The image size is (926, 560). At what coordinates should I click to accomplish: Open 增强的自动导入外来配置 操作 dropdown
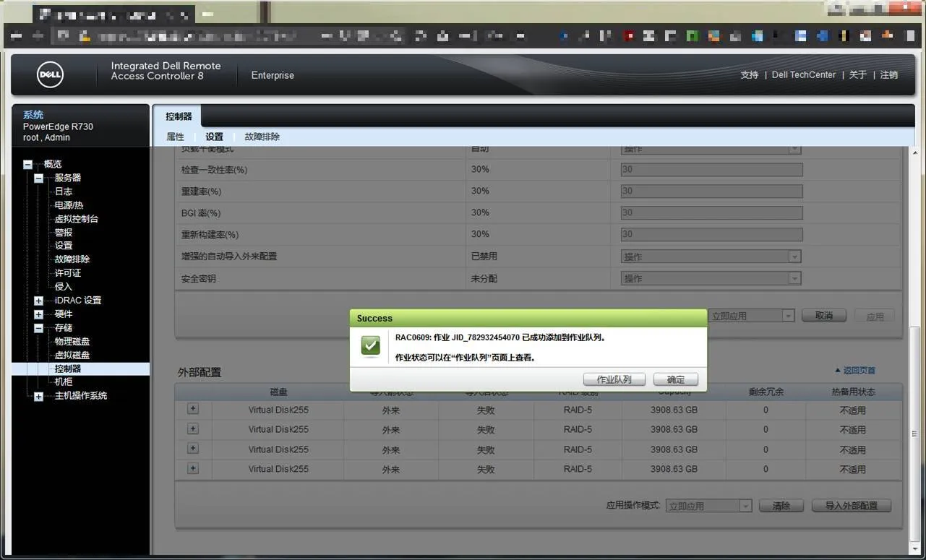(x=711, y=257)
